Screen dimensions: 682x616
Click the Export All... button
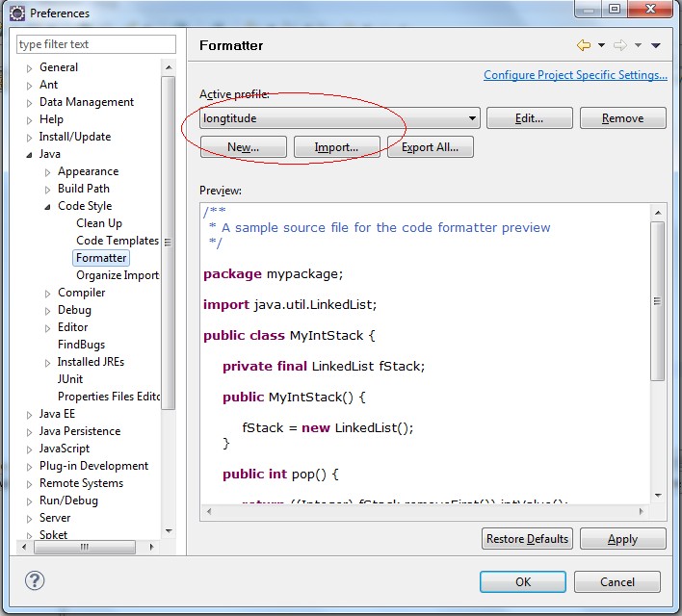pyautogui.click(x=430, y=147)
